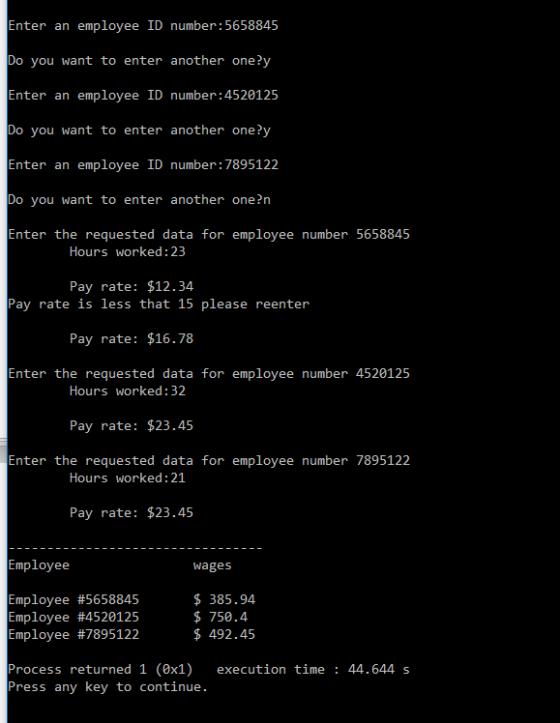The height and width of the screenshot is (723, 560).
Task: Select the 'Employee #5658845' row label
Action: tap(73, 599)
